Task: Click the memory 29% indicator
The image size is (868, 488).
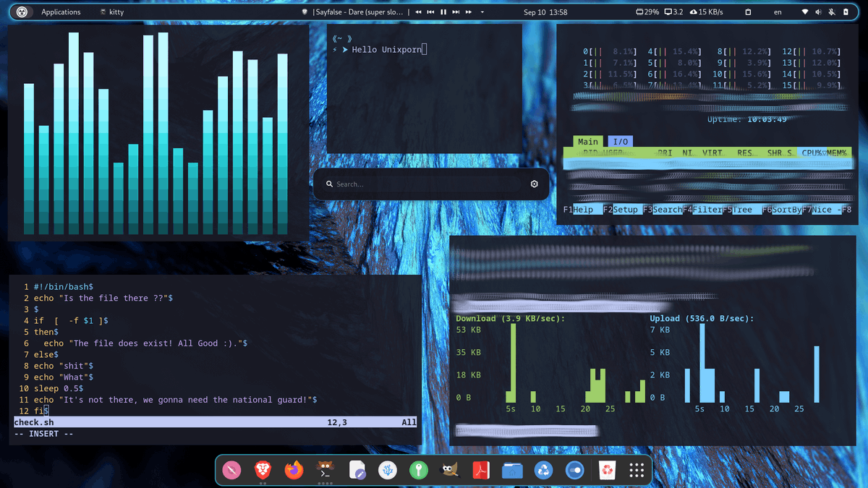Action: pos(647,12)
